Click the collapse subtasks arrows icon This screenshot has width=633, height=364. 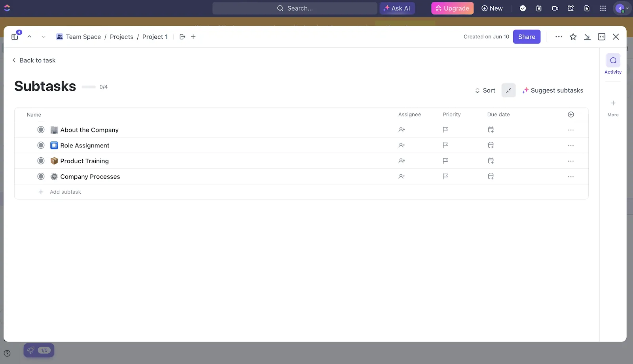tap(508, 91)
